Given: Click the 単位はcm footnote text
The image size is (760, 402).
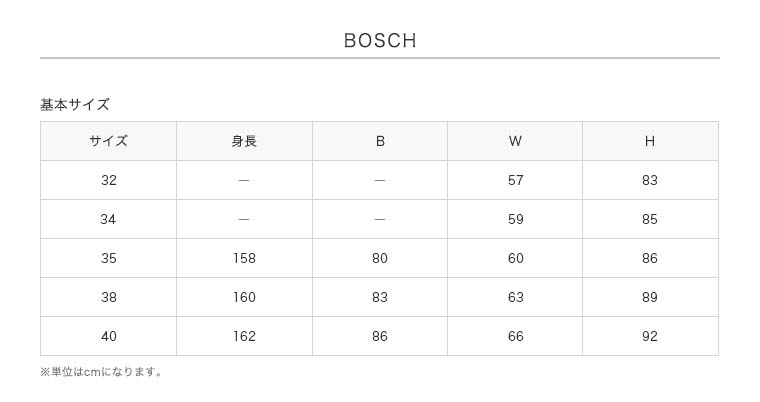Looking at the screenshot, I should (102, 372).
